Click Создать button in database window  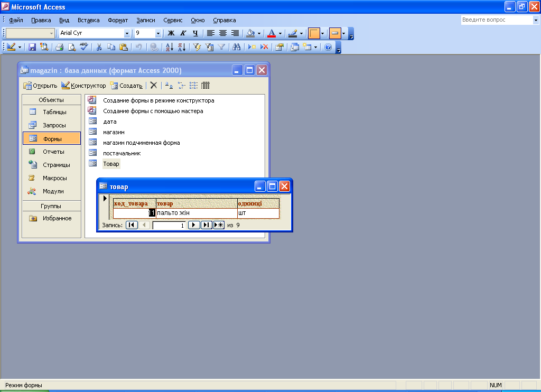tap(126, 85)
